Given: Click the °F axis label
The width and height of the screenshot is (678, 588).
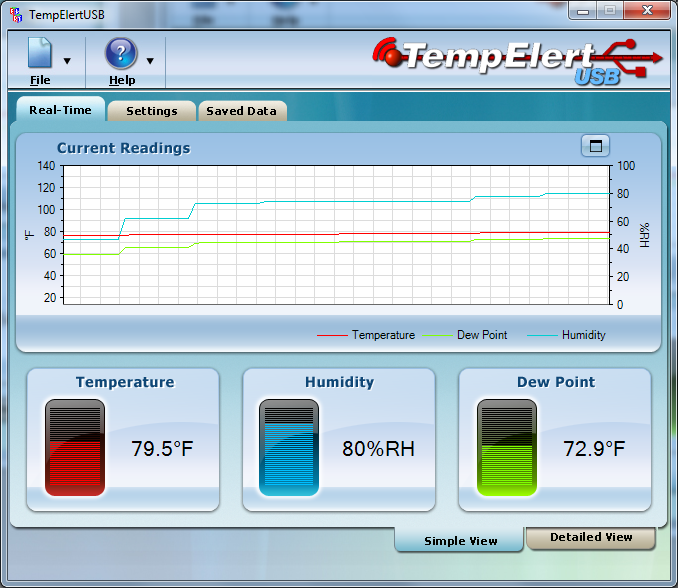Looking at the screenshot, I should point(29,235).
